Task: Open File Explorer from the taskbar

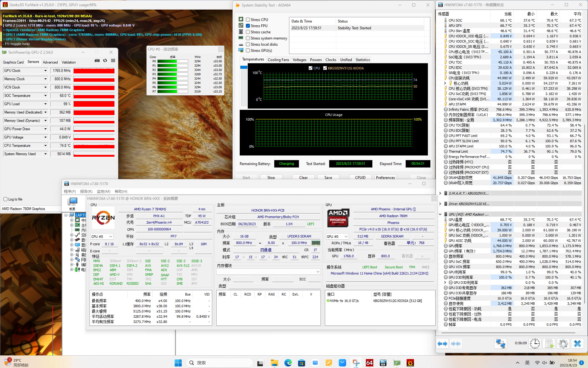Action: click(x=274, y=363)
